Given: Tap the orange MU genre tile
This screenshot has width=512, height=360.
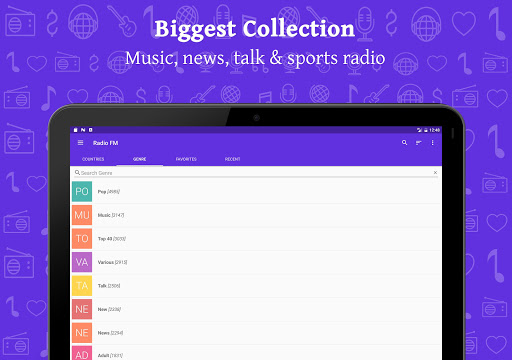Looking at the screenshot, I should (x=82, y=215).
